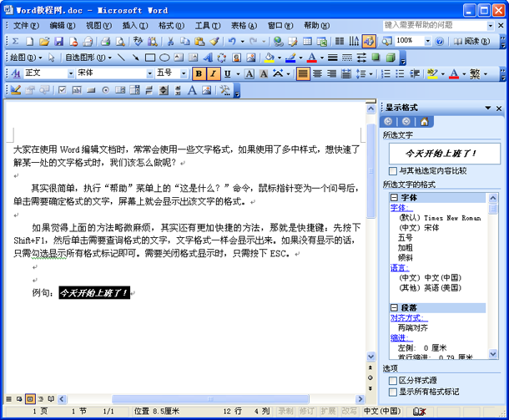Viewport: 509px width, 420px height.
Task: Click the yellow highlight color button
Action: point(432,73)
